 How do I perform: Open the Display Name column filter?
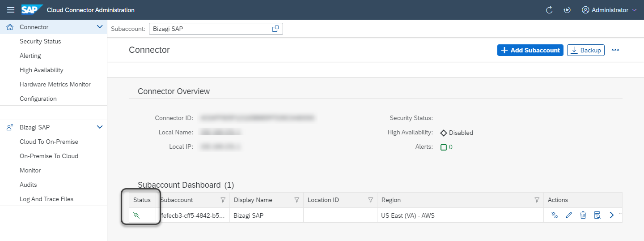297,200
